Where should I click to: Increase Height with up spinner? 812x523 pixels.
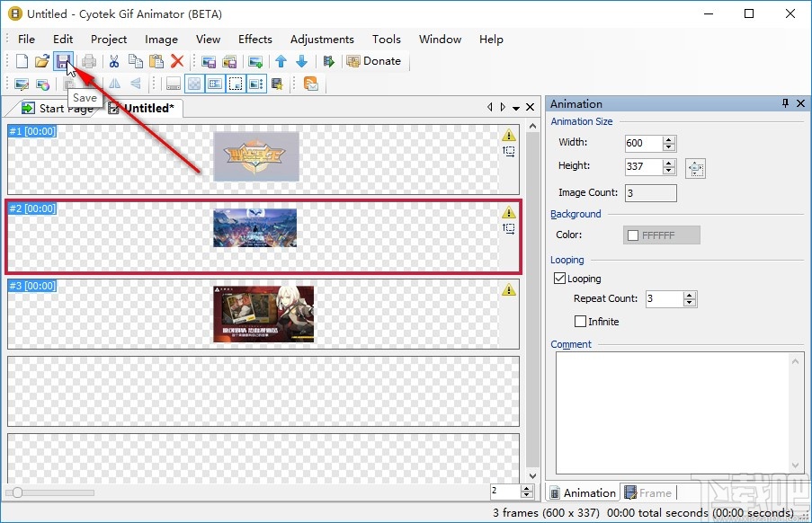click(669, 163)
